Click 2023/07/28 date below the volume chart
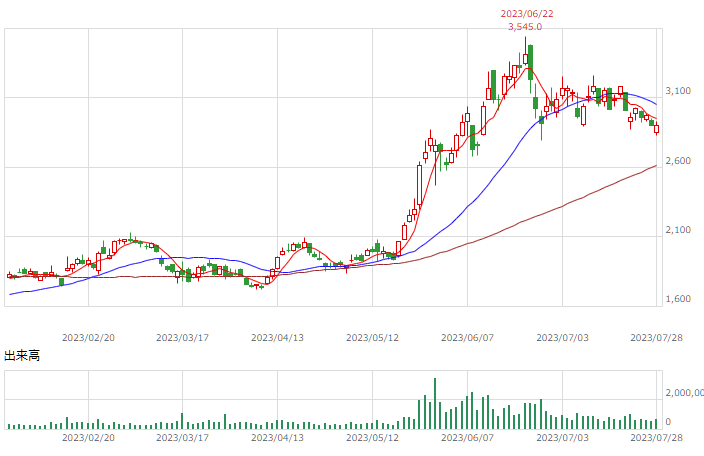 click(656, 438)
